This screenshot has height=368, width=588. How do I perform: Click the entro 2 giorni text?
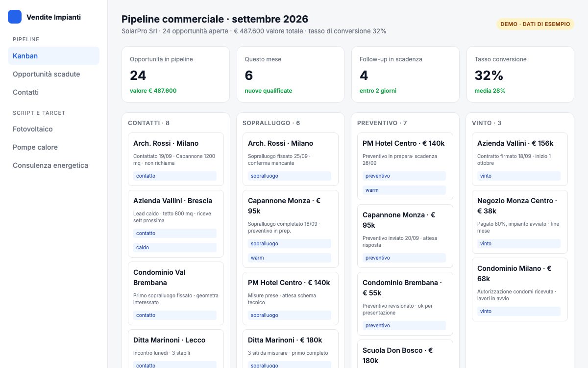coord(378,91)
